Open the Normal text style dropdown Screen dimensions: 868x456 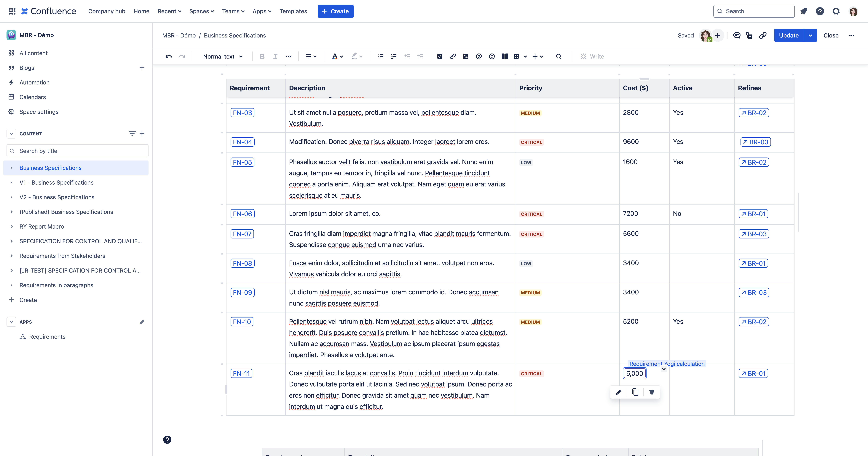click(223, 56)
